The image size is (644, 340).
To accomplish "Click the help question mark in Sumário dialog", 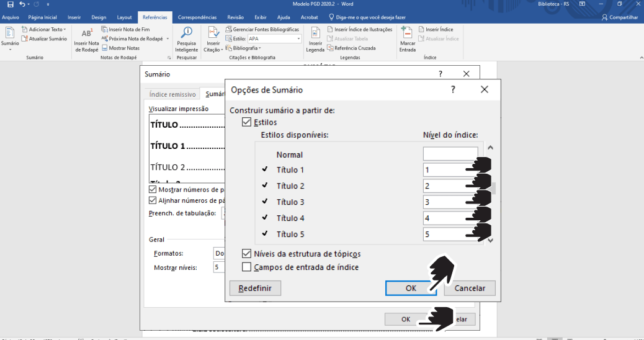I will pos(441,74).
